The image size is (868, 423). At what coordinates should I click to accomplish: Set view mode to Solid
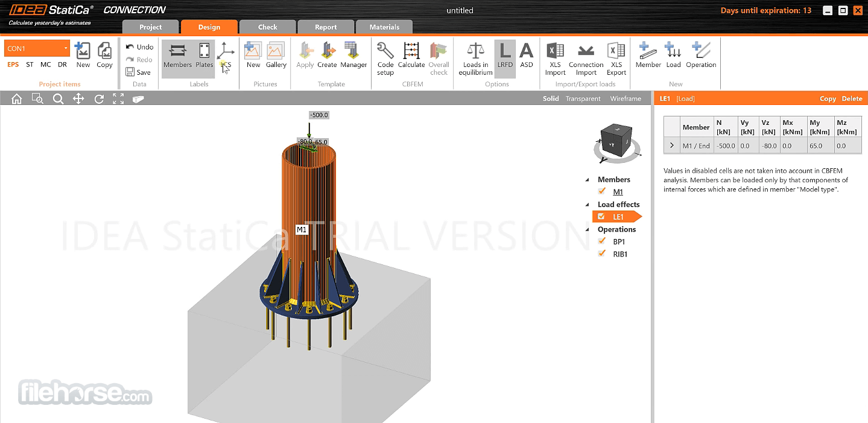551,98
